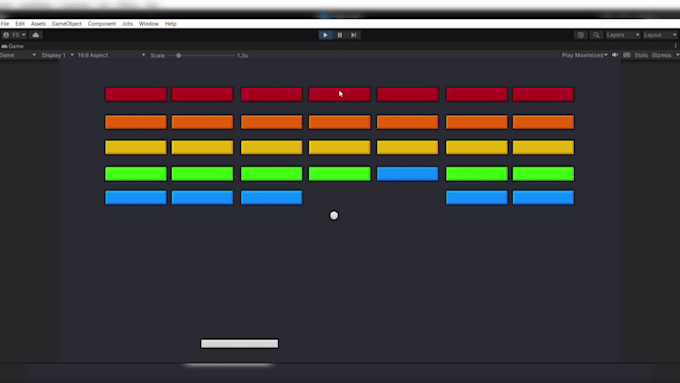Screen dimensions: 680x383
Task: Open the Jobs menu
Action: pos(128,24)
